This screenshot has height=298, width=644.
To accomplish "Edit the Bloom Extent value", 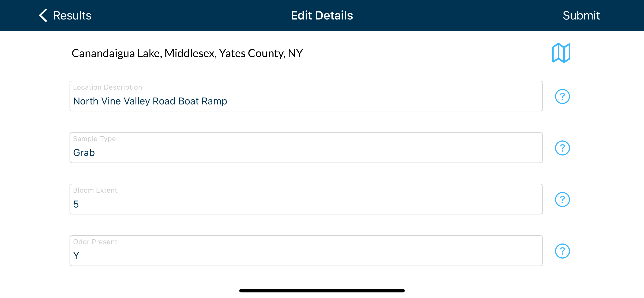I will pos(306,199).
